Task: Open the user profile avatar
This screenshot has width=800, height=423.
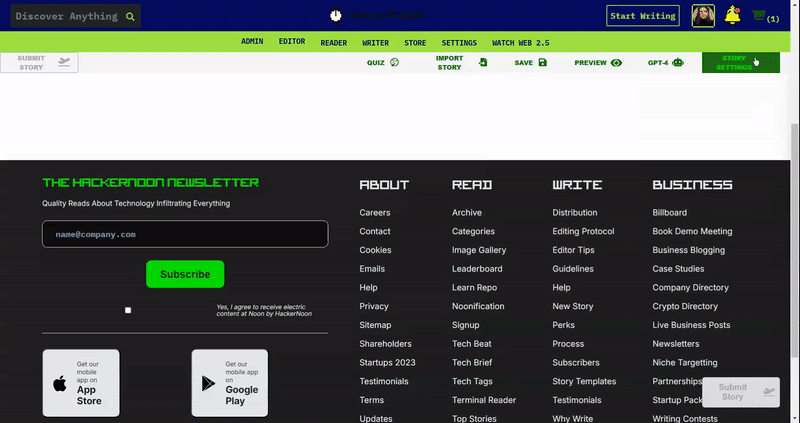Action: [x=703, y=16]
